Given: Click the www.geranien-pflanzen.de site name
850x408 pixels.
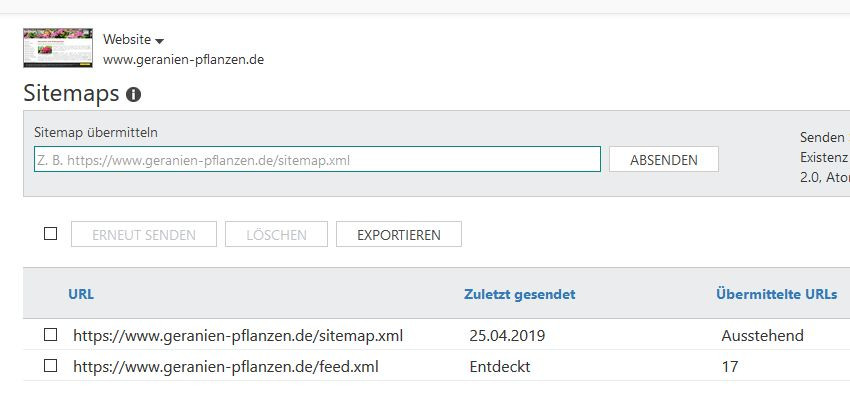Looking at the screenshot, I should [x=183, y=60].
